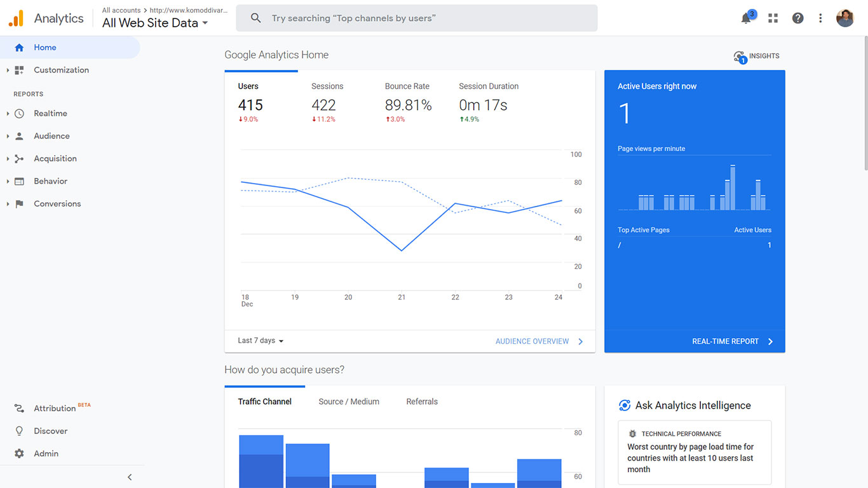Click the "How do you acquire users?" heading
This screenshot has height=488, width=868.
coord(285,370)
